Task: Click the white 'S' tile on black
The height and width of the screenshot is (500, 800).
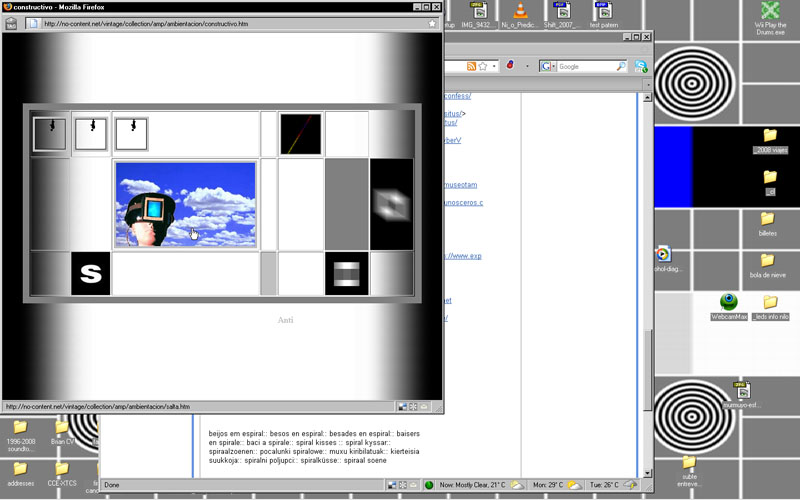Action: click(x=91, y=274)
